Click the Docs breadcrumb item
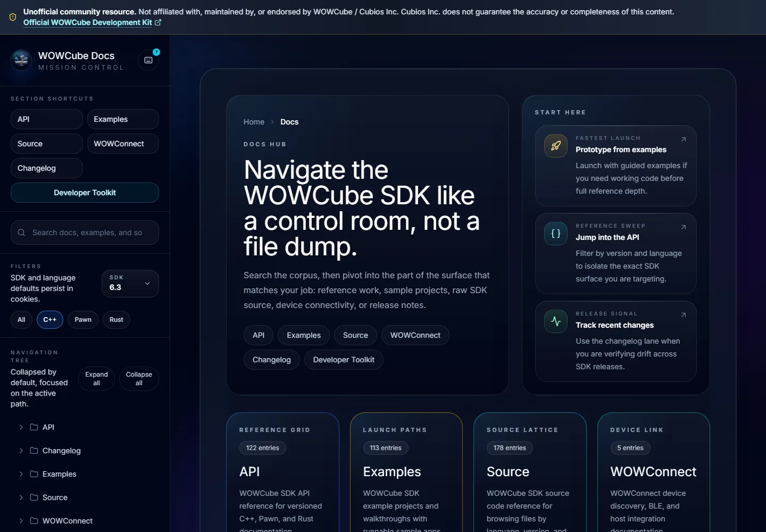 point(289,122)
